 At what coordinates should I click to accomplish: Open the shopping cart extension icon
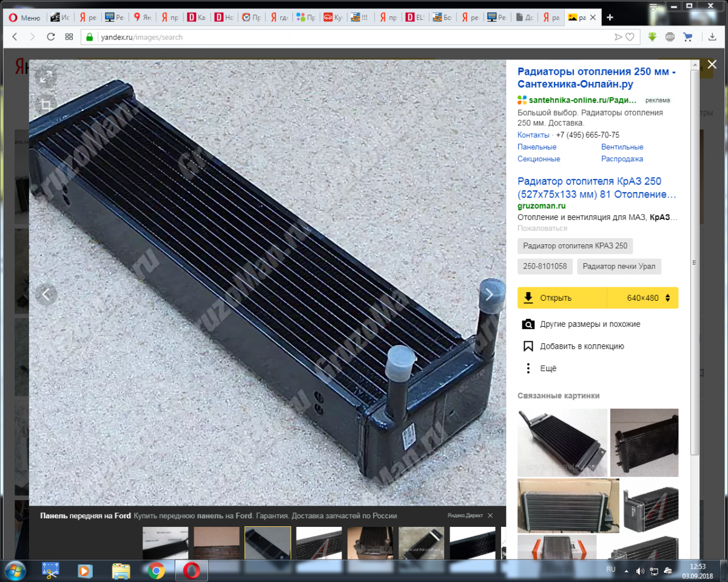[687, 37]
